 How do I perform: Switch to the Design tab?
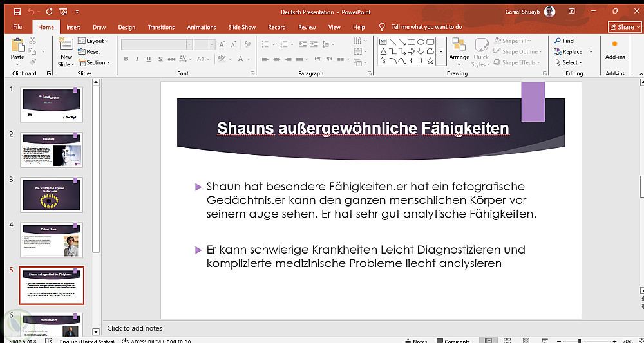coord(126,27)
